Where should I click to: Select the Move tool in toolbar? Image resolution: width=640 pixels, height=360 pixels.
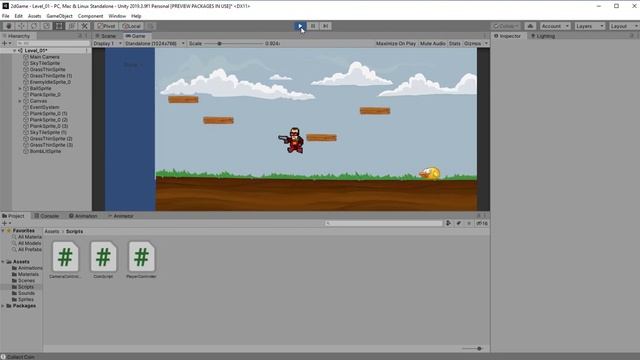[x=21, y=26]
